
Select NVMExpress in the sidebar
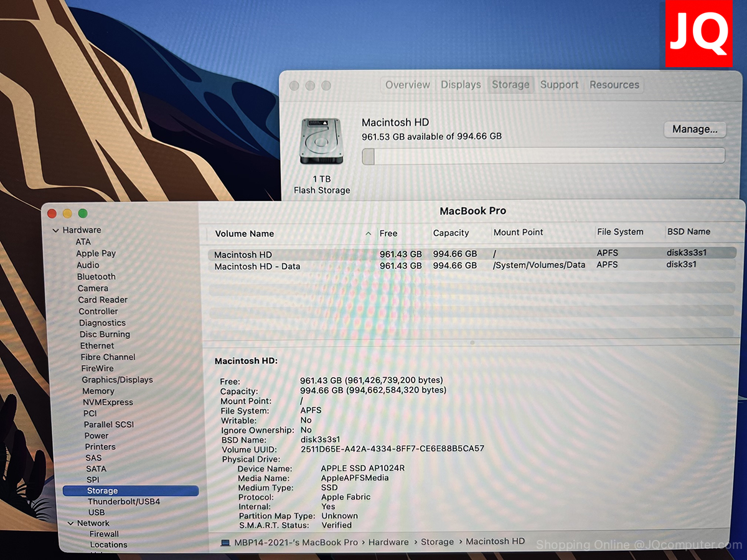tap(108, 402)
